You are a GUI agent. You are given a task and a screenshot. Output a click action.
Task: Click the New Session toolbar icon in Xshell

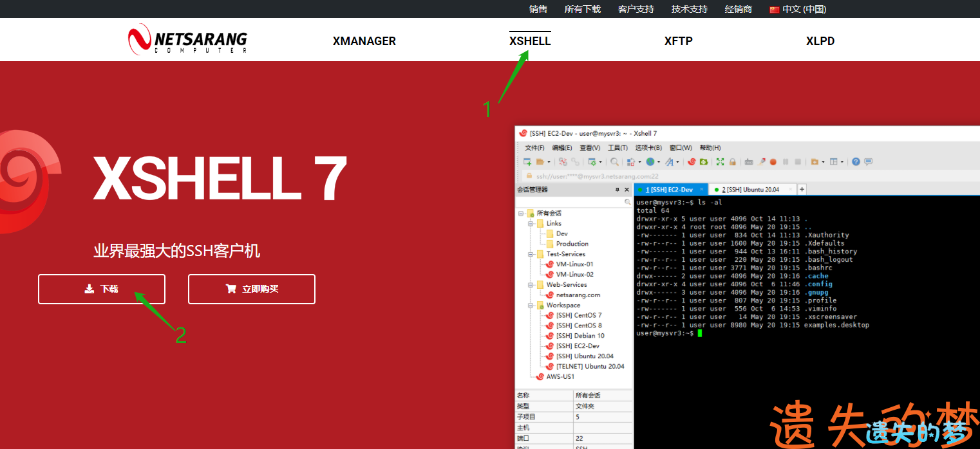tap(527, 161)
